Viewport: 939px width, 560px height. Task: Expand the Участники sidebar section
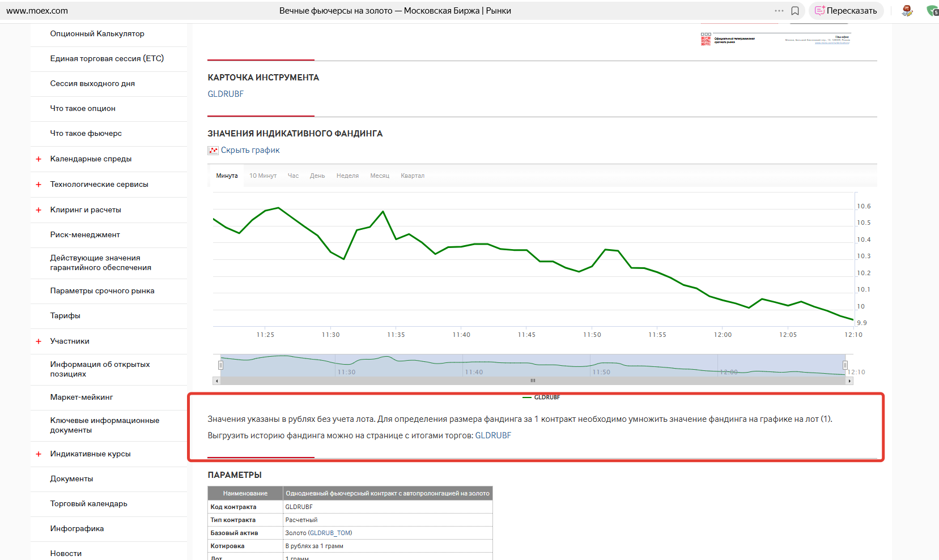(39, 341)
